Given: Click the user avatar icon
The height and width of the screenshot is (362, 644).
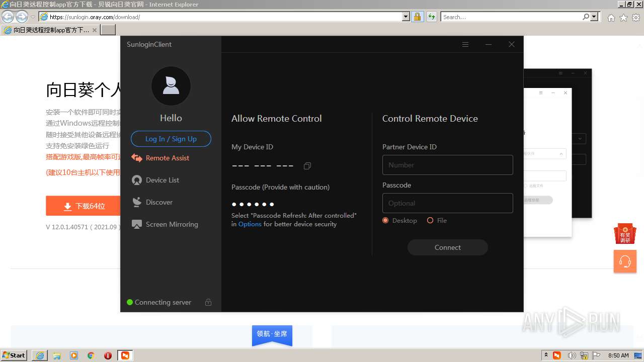Looking at the screenshot, I should pyautogui.click(x=171, y=86).
